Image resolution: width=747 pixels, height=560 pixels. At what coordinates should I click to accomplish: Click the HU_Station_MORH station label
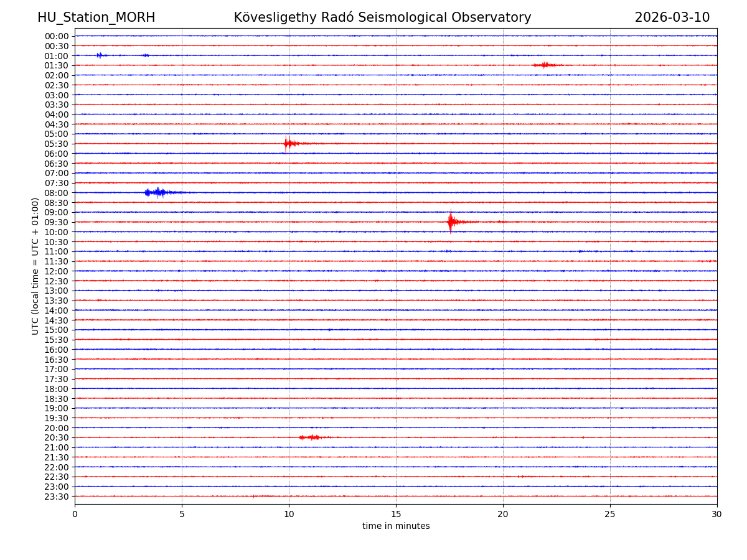pos(96,17)
